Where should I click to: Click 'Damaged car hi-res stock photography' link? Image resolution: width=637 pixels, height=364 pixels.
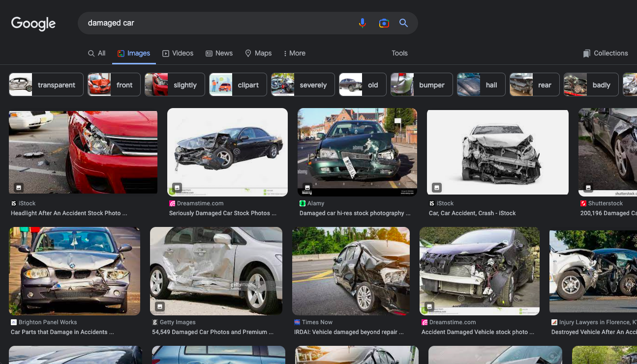(x=355, y=213)
